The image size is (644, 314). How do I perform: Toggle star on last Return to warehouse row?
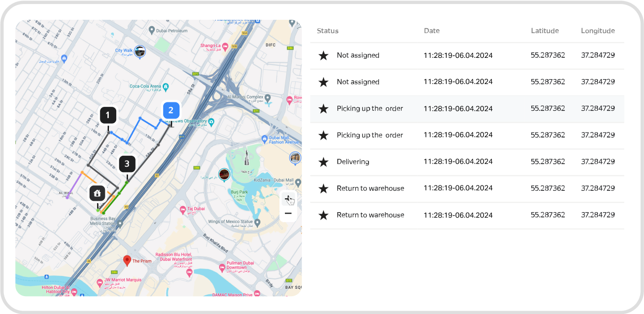(x=323, y=215)
